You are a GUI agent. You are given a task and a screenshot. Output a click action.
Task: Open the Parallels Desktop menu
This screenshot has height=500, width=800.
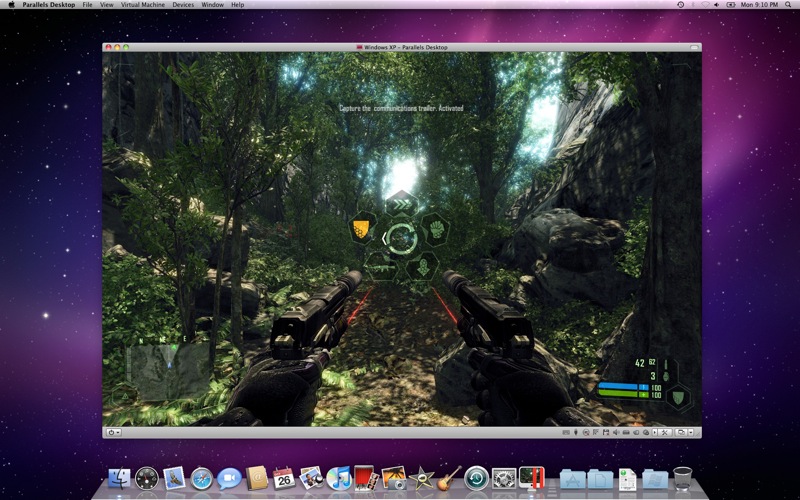tap(48, 5)
